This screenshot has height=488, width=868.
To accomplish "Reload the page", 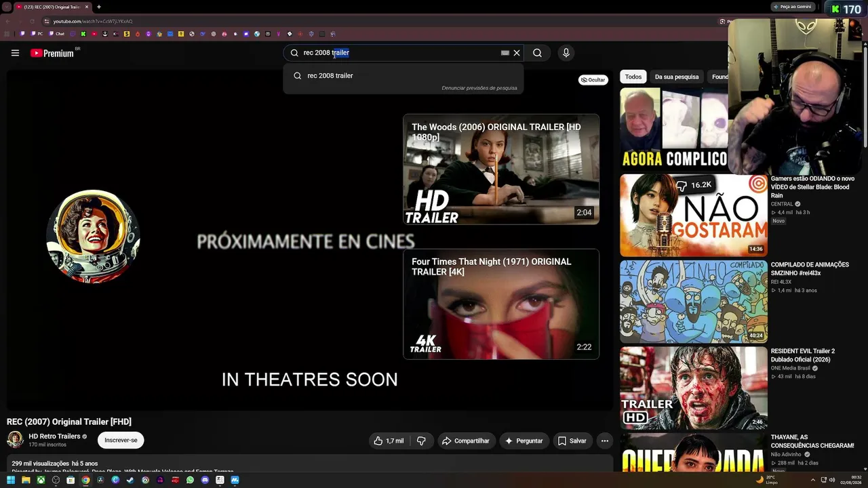I will (x=31, y=21).
